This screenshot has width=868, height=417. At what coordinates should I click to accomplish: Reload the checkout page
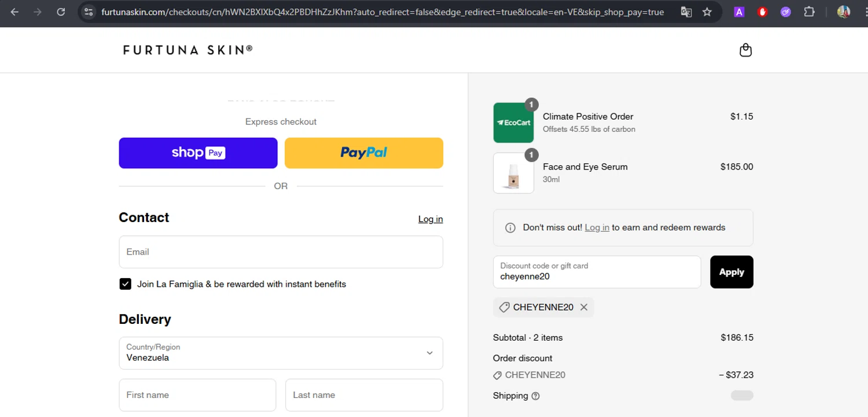[61, 12]
